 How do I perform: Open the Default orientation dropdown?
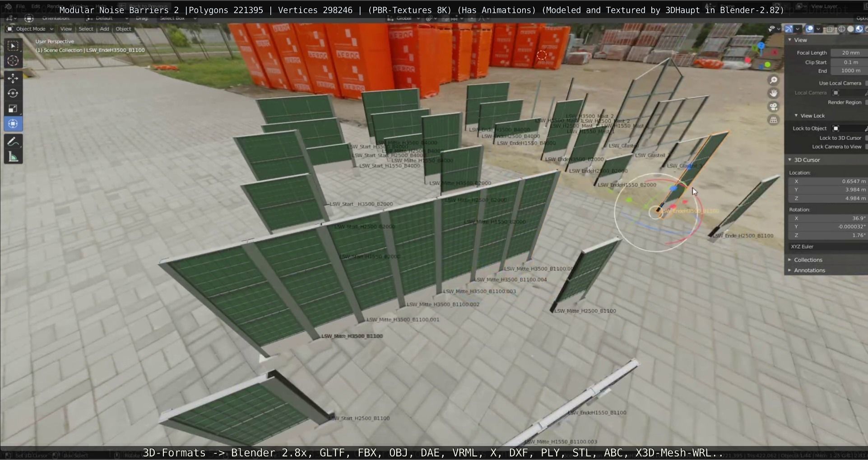(107, 18)
